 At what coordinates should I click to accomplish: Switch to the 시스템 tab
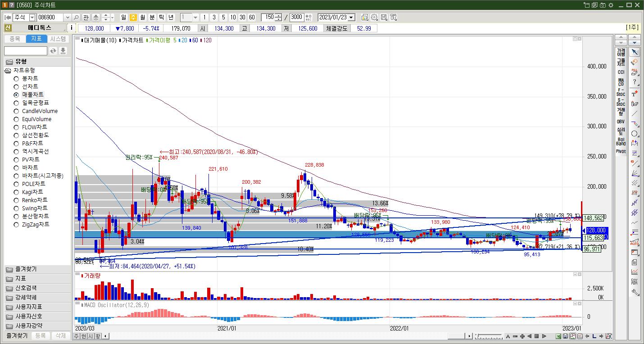point(58,39)
